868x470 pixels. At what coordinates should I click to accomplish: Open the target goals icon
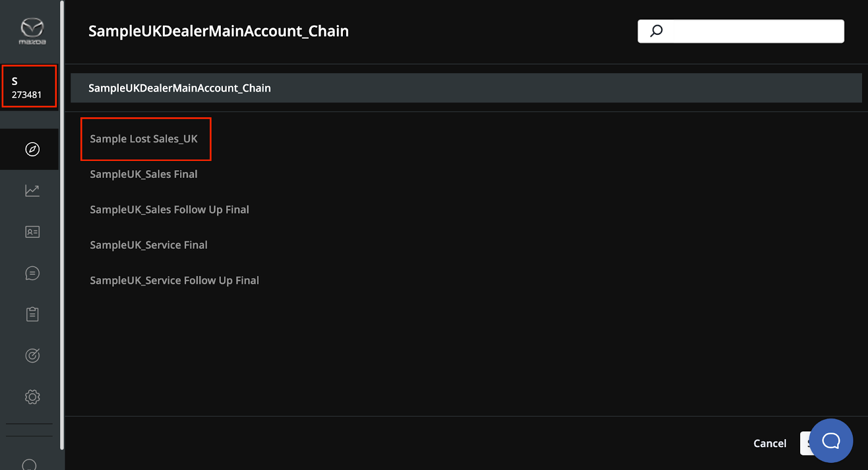tap(33, 356)
